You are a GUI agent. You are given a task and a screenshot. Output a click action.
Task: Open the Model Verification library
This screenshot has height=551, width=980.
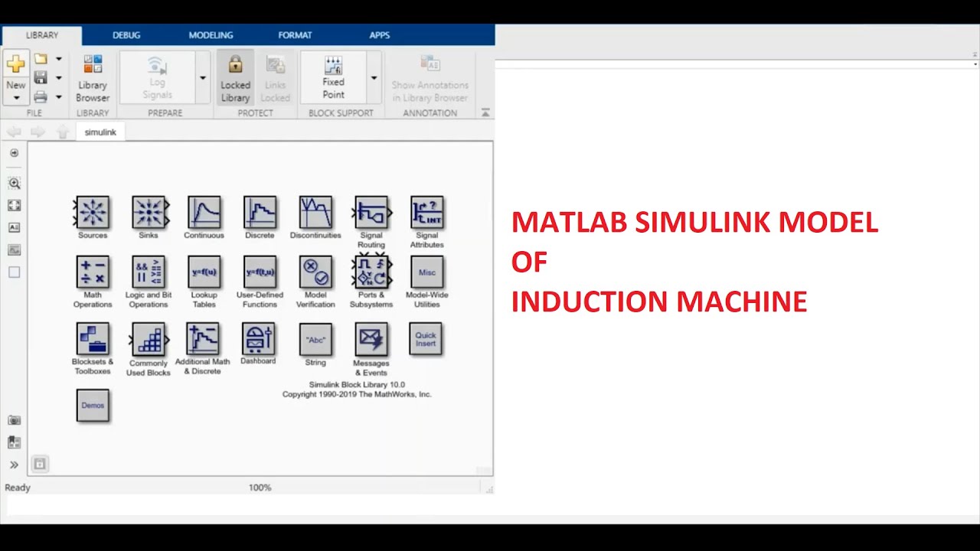pyautogui.click(x=315, y=272)
